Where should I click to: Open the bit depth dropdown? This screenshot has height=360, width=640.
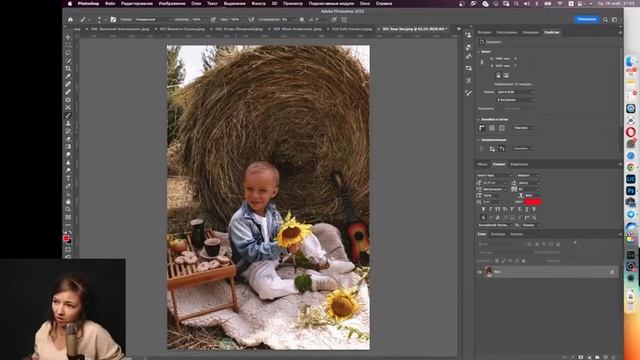pyautogui.click(x=515, y=100)
